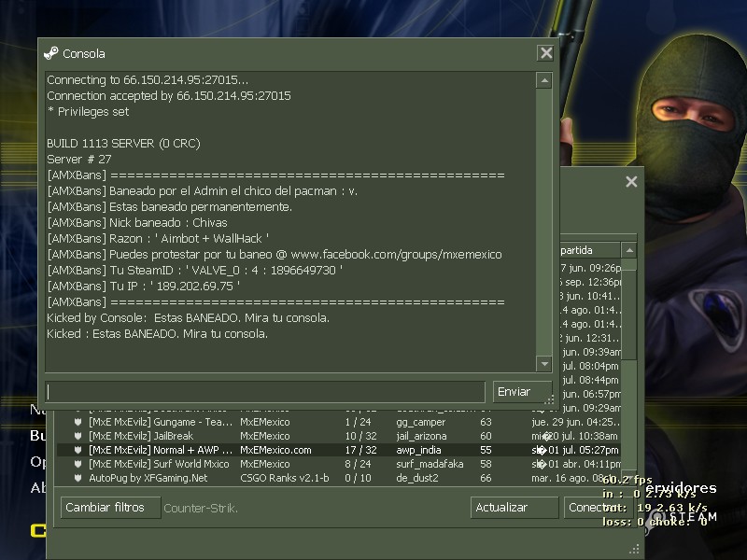This screenshot has height=560, width=747.
Task: Click the Consola window resize grip
Action: 549,399
